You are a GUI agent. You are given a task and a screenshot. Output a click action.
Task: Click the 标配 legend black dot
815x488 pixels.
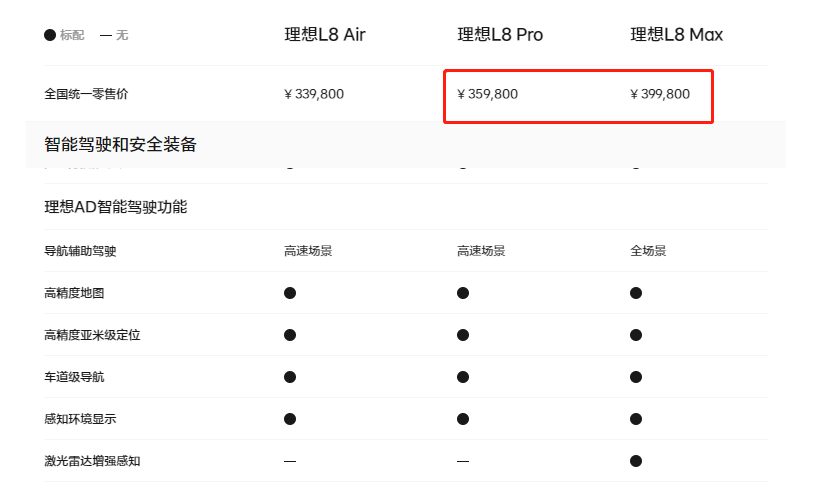(x=50, y=35)
